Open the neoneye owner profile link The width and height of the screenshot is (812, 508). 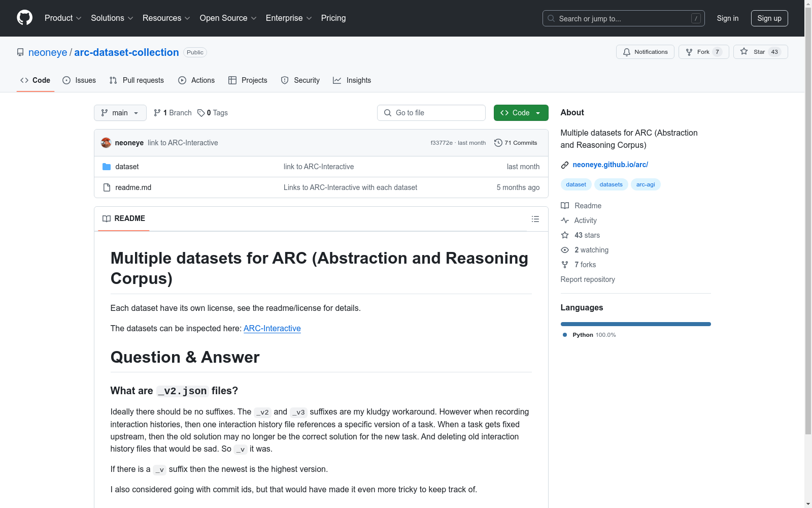pos(48,52)
